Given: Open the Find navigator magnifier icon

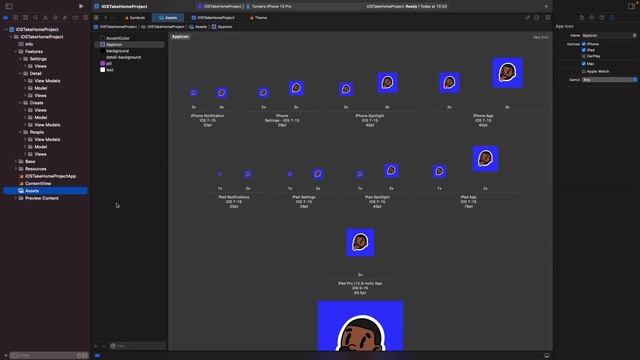Looking at the screenshot, I should (x=36, y=18).
